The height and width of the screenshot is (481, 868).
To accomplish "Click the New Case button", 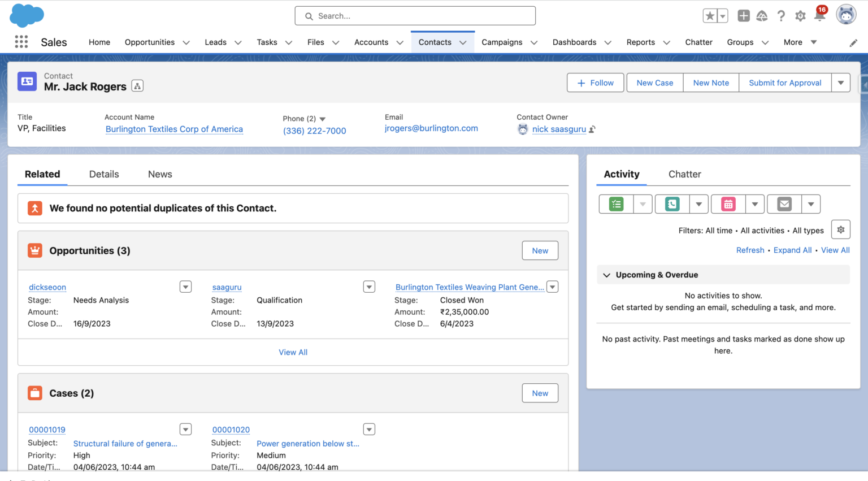I will click(x=654, y=83).
